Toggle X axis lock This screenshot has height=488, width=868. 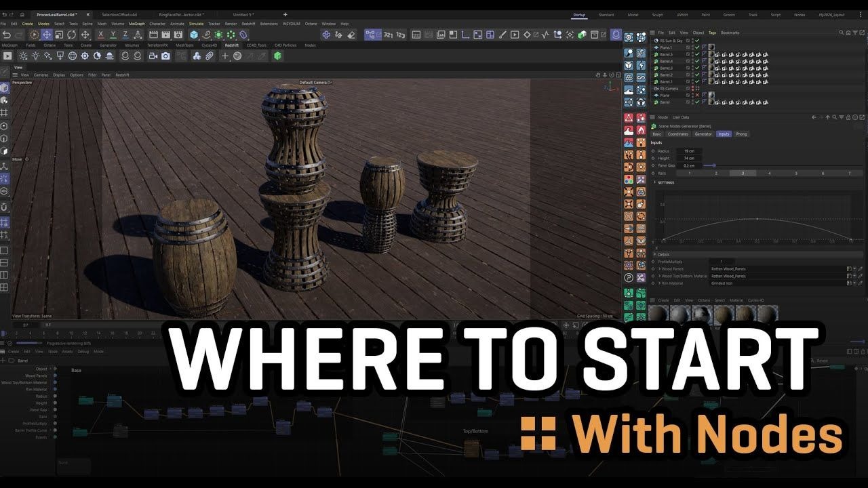pos(100,35)
